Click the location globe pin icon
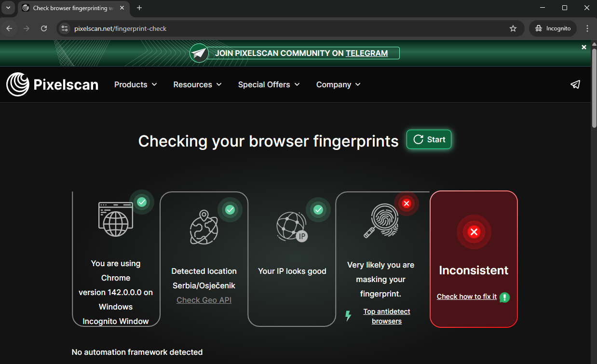This screenshot has height=364, width=597. (x=204, y=227)
